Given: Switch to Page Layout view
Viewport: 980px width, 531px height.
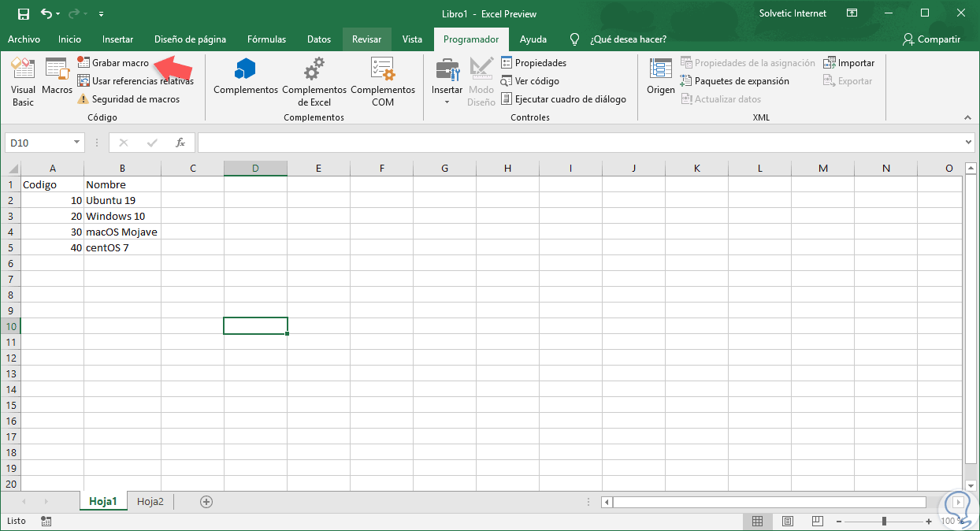Looking at the screenshot, I should point(787,521).
